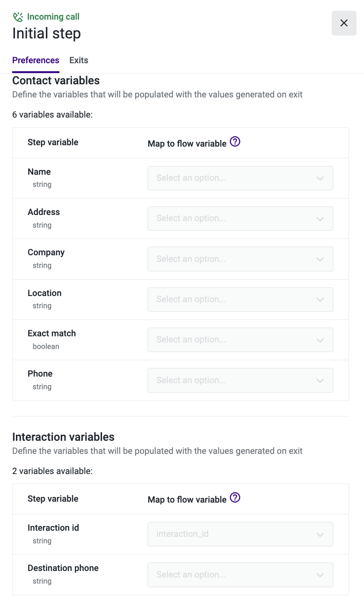Screen dimensions: 364x608
Task: Click the chevron in the Phone dropdown
Action: (x=320, y=381)
